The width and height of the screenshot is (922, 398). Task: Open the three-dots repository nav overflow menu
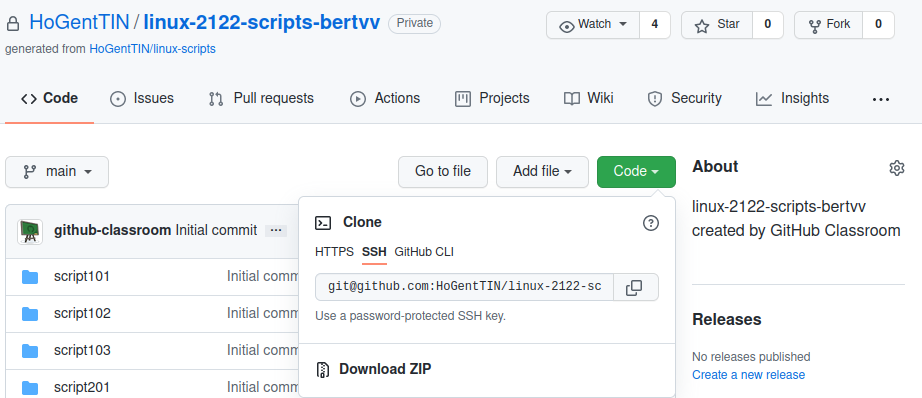coord(880,99)
